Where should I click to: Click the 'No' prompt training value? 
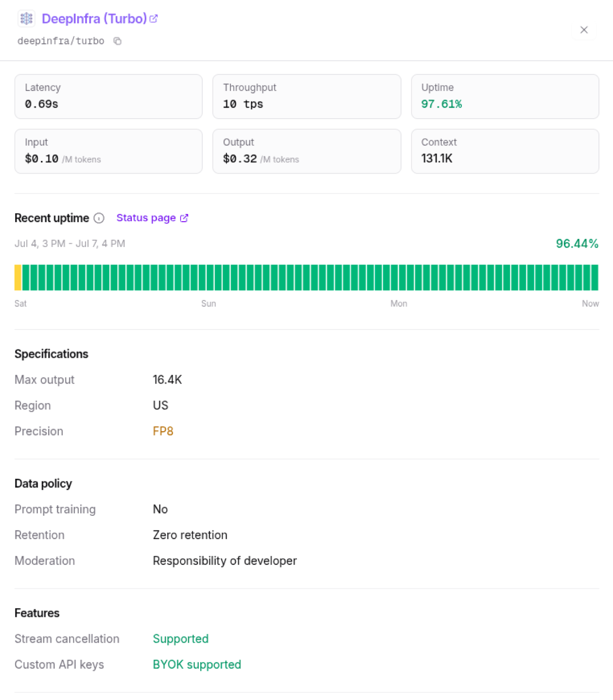pyautogui.click(x=160, y=509)
